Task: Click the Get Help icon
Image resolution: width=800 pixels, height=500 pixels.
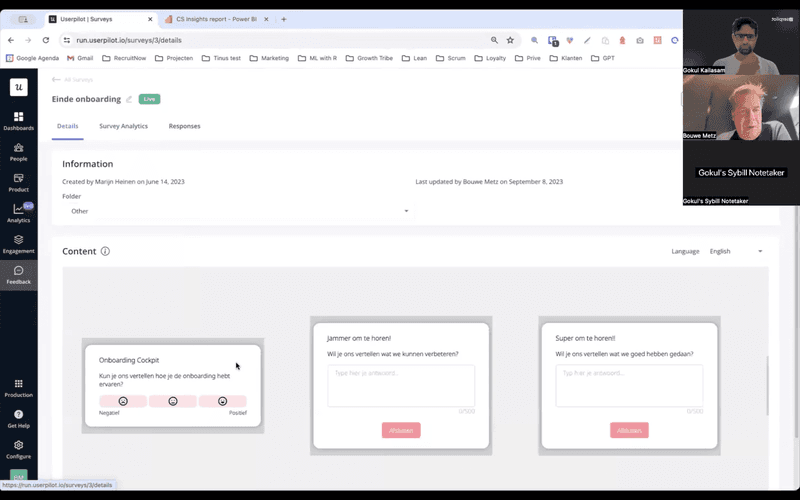Action: click(x=18, y=415)
